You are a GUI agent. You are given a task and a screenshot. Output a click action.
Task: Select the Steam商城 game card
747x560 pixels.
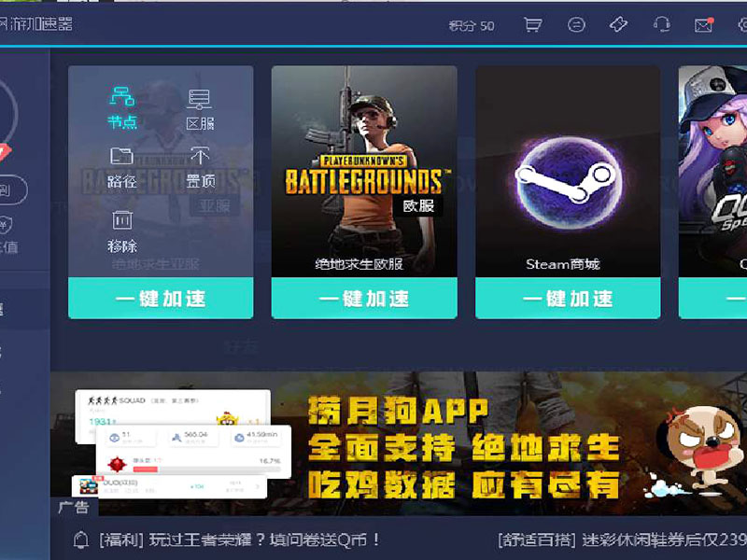[x=568, y=171]
